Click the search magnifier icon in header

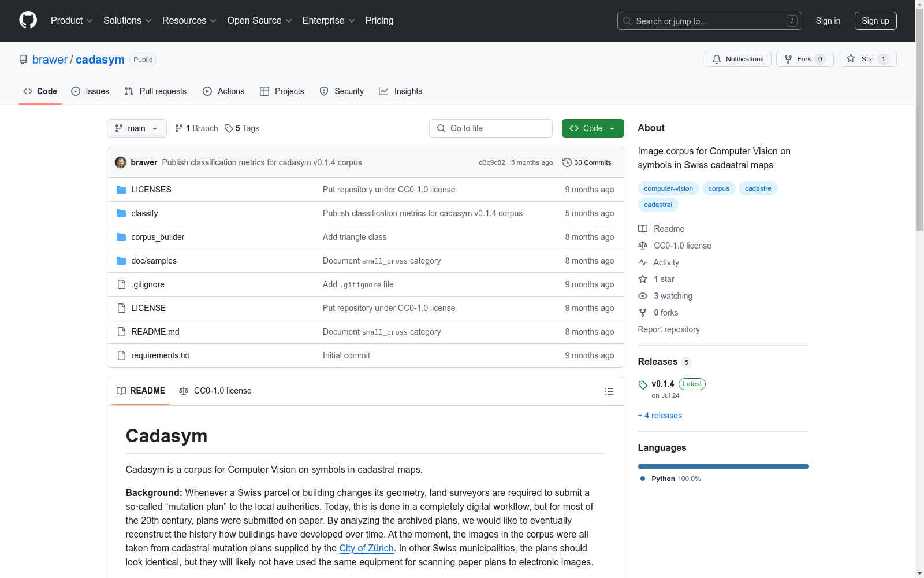pyautogui.click(x=627, y=21)
